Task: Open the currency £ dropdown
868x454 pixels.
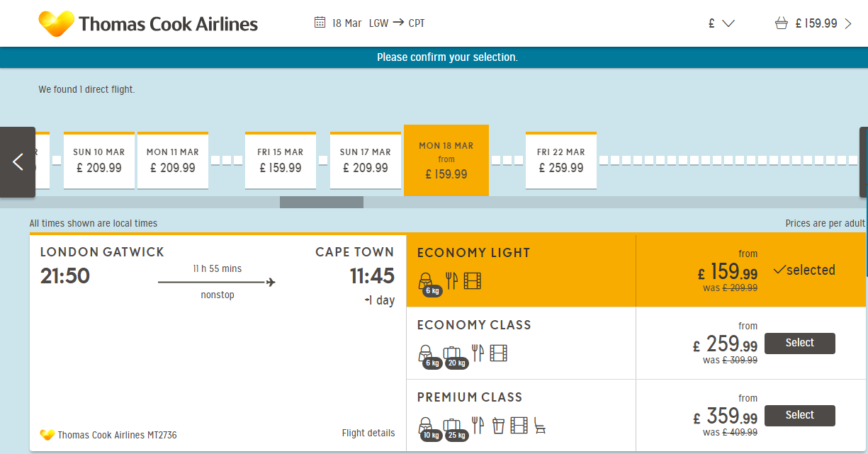Action: 721,23
